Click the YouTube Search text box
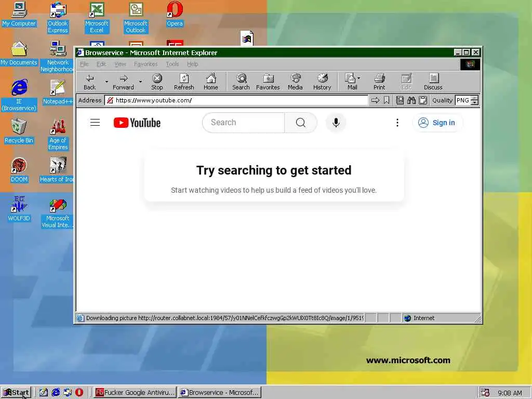This screenshot has width=532, height=399. (x=243, y=123)
